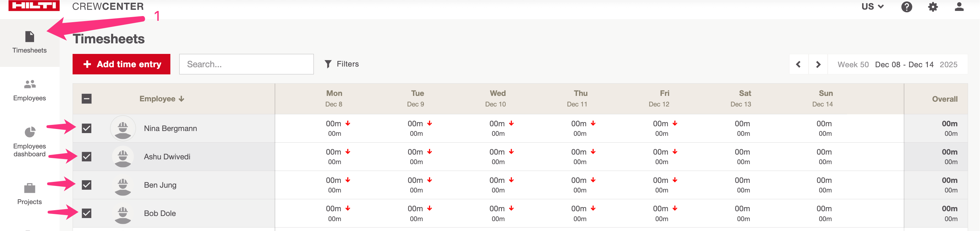The height and width of the screenshot is (231, 980).
Task: Click the Hilti logo
Action: pos(34,5)
